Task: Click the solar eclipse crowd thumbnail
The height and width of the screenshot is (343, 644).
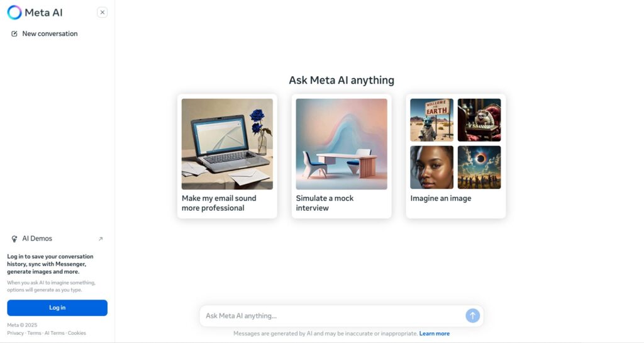Action: 479,167
